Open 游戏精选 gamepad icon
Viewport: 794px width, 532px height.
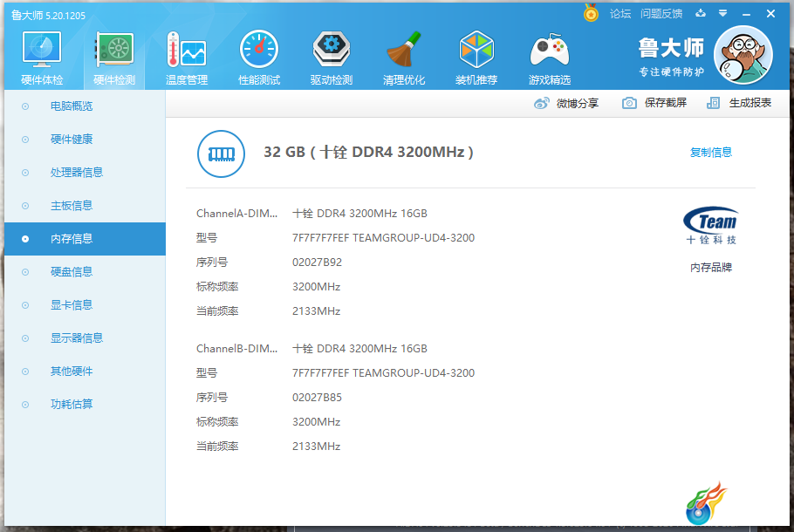[x=550, y=50]
